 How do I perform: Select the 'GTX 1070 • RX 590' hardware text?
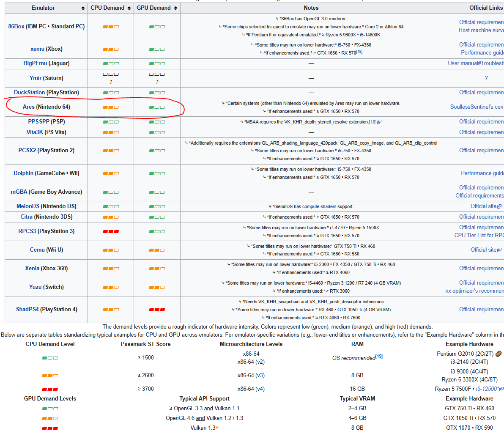(x=469, y=428)
